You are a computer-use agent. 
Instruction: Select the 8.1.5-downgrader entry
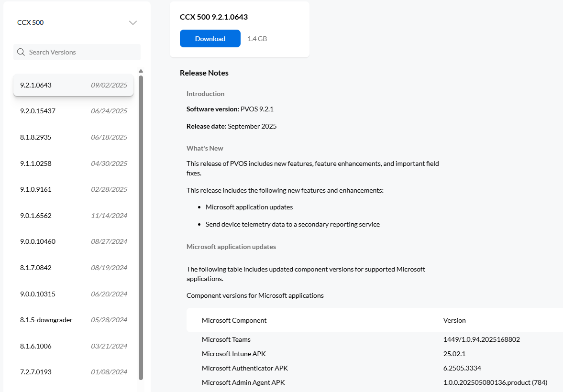72,319
